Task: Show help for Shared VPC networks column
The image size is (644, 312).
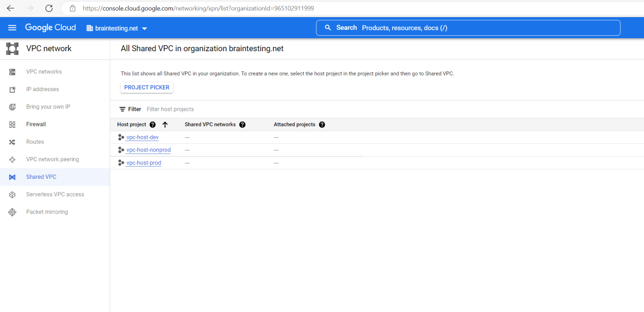Action: click(x=242, y=124)
